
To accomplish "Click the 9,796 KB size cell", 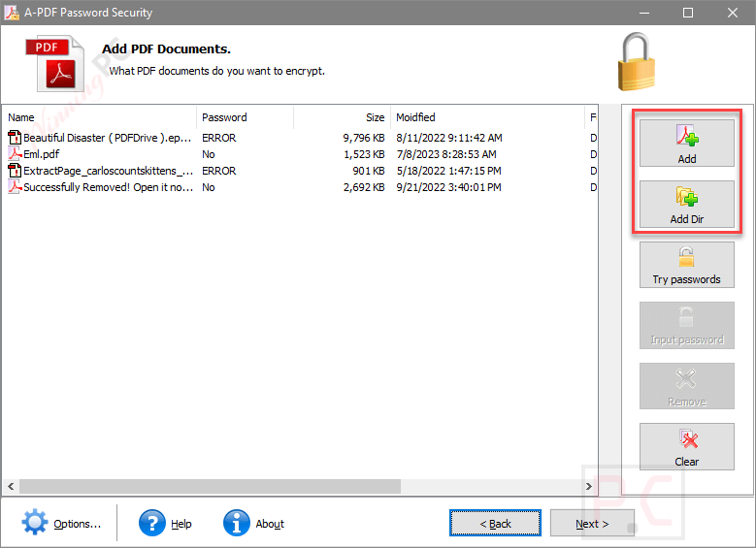I will [x=364, y=138].
